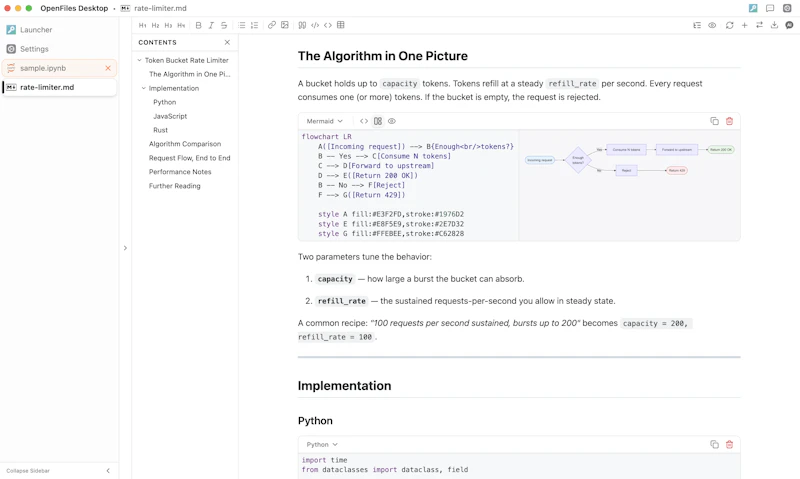Click the Mermaid flowchart preview diagram
Viewport: 800px width, 479px height.
630,160
